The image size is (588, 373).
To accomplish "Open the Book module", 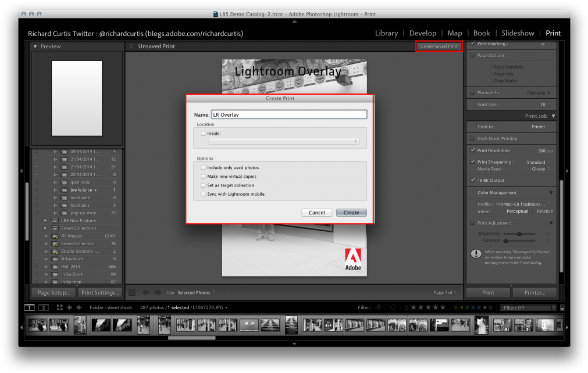I will coord(482,33).
